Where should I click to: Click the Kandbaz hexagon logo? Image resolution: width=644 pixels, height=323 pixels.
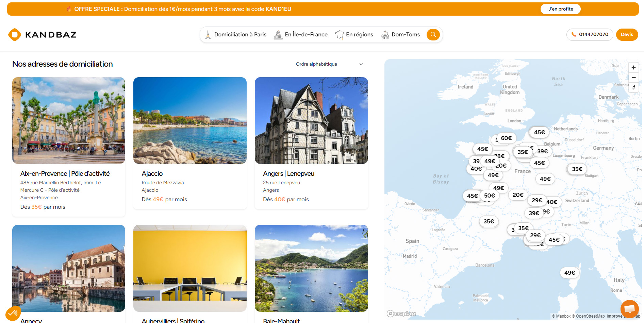coord(15,35)
